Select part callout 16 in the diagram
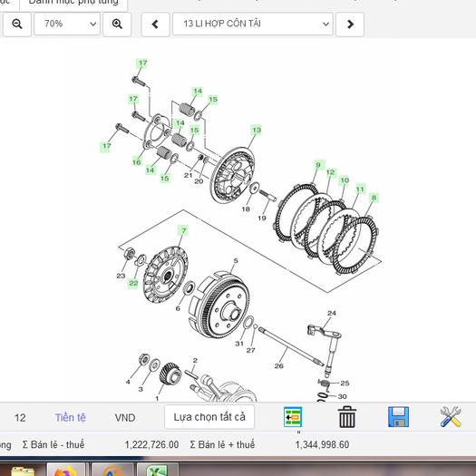 [x=137, y=161]
